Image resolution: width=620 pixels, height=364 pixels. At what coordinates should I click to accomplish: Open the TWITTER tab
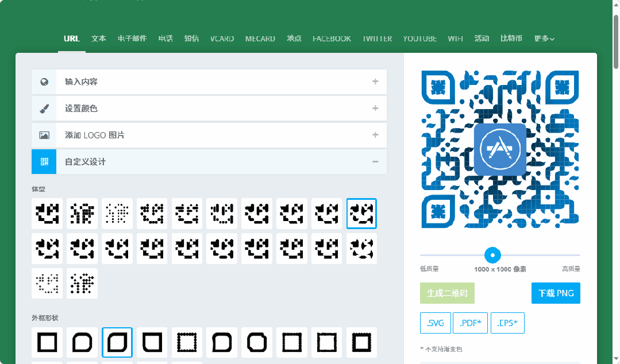(x=377, y=38)
